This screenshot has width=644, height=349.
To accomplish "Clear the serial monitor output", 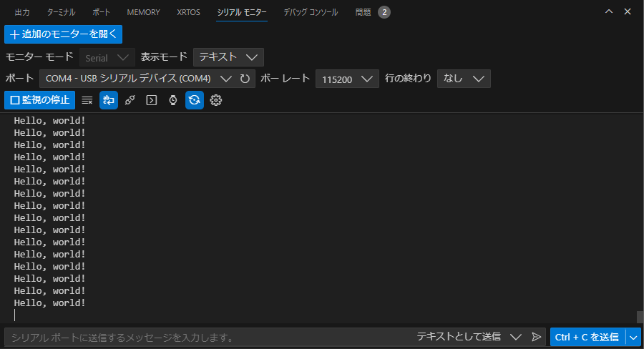I will (87, 100).
